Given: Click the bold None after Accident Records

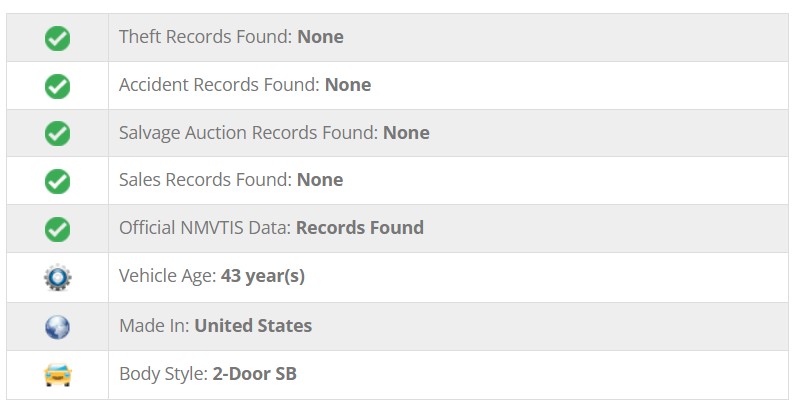Looking at the screenshot, I should click(x=348, y=85).
